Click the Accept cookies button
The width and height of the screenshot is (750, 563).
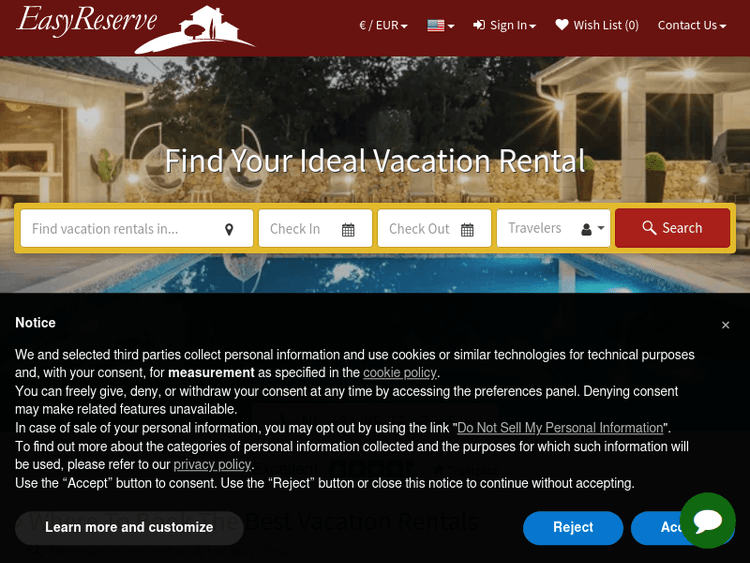pyautogui.click(x=658, y=527)
